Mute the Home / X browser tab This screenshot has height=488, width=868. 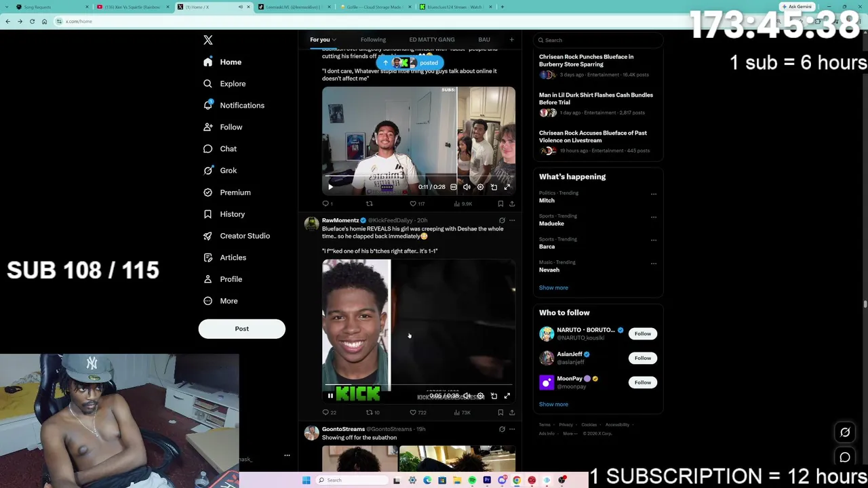[x=240, y=7]
